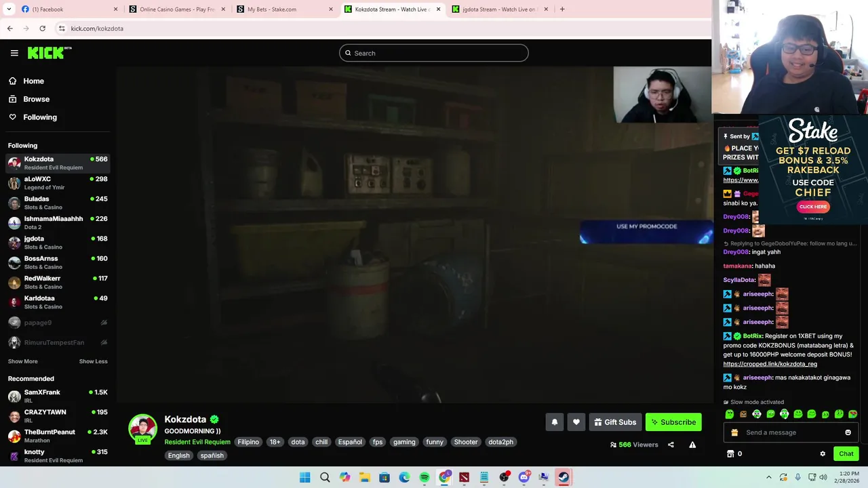
Task: Open a new browser tab
Action: coord(562,9)
